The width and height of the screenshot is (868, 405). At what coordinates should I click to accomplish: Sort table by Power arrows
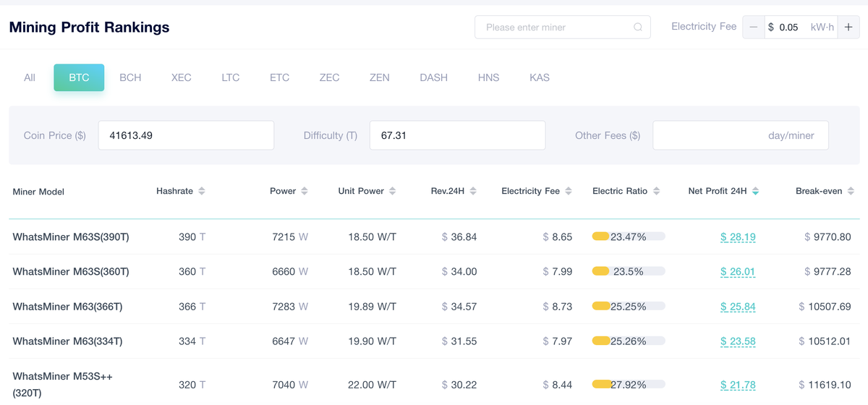tap(305, 191)
